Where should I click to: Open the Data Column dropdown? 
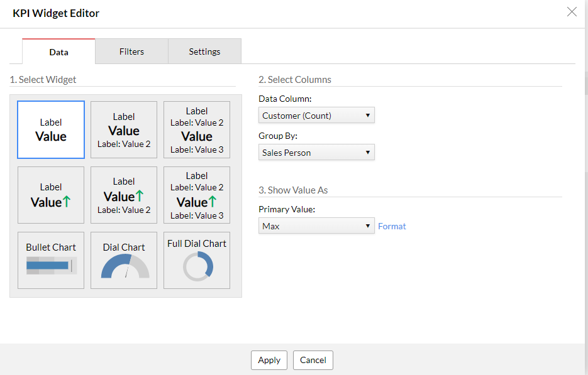[316, 115]
